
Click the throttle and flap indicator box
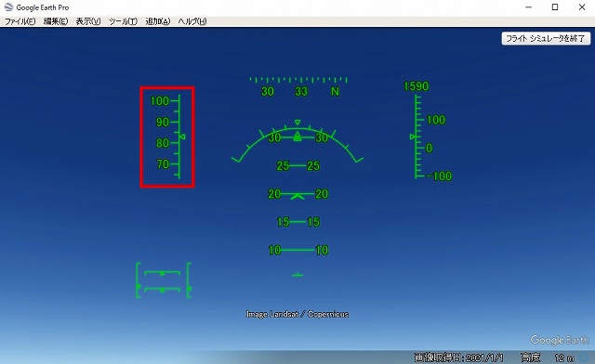[x=164, y=280]
